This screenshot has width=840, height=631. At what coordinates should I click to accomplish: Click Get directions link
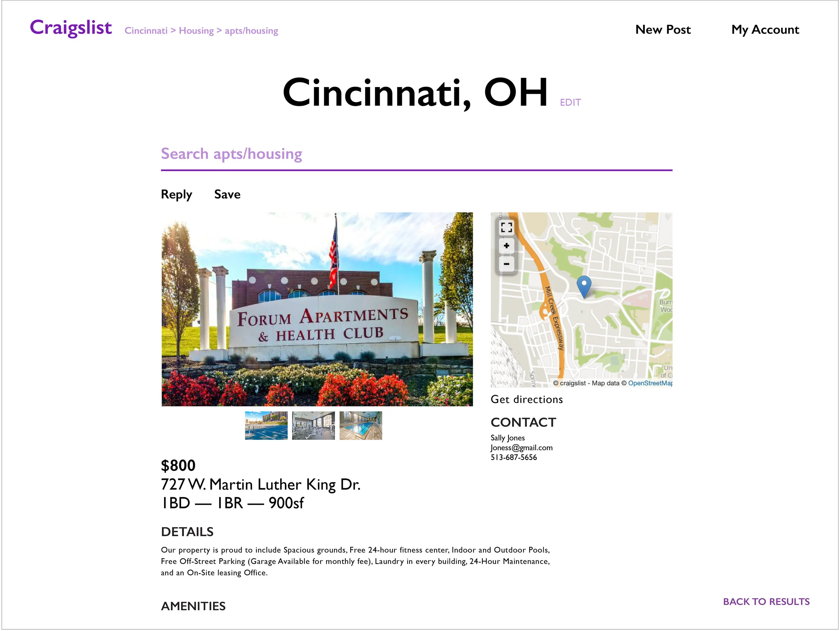526,399
